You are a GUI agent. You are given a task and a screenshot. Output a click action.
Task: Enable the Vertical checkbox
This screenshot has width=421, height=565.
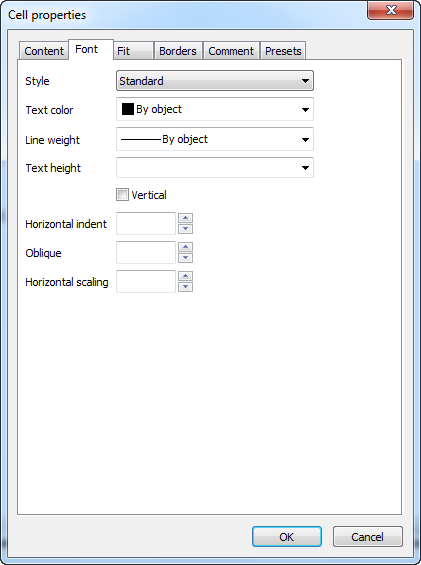pos(122,195)
